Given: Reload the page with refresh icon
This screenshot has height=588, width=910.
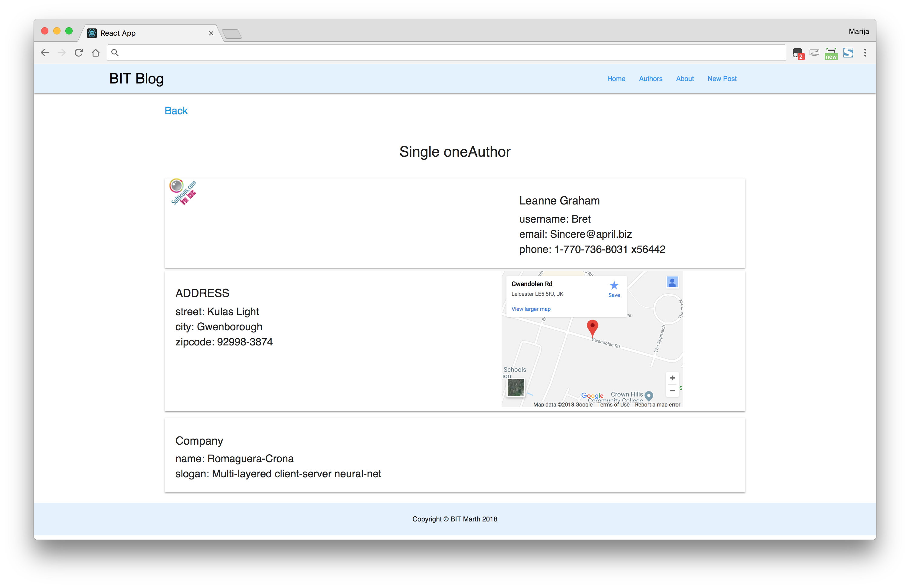Looking at the screenshot, I should (79, 53).
